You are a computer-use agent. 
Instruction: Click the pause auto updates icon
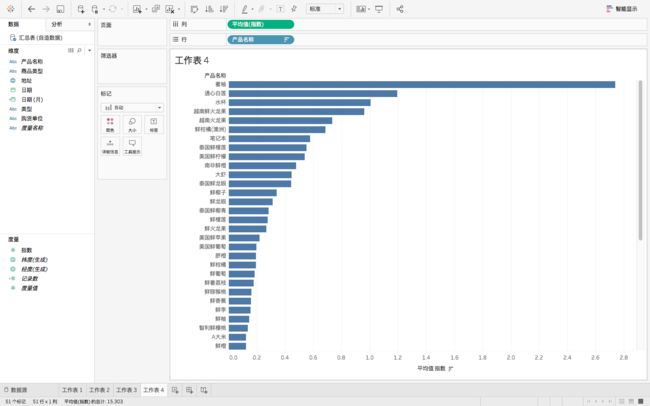95,9
